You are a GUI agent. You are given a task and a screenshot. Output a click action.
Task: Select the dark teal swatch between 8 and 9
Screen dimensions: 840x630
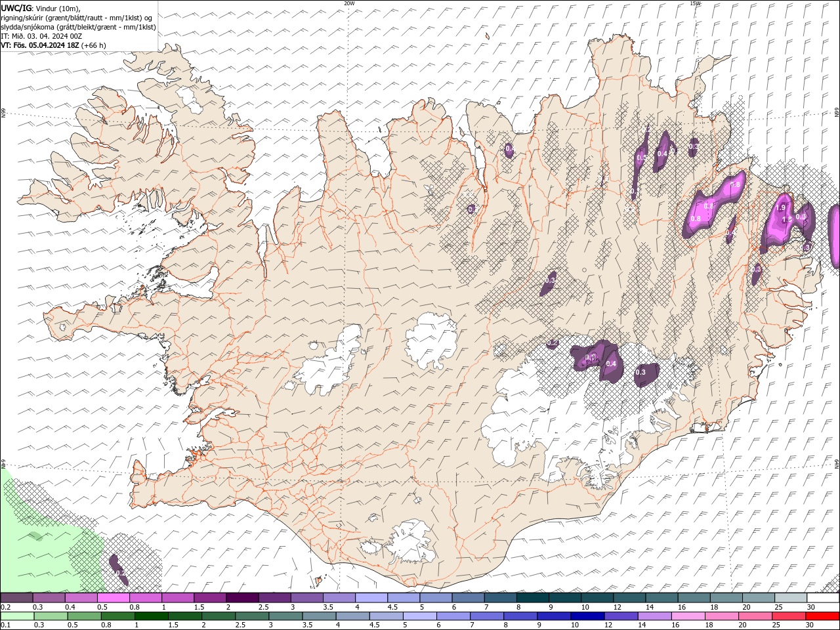pos(532,598)
